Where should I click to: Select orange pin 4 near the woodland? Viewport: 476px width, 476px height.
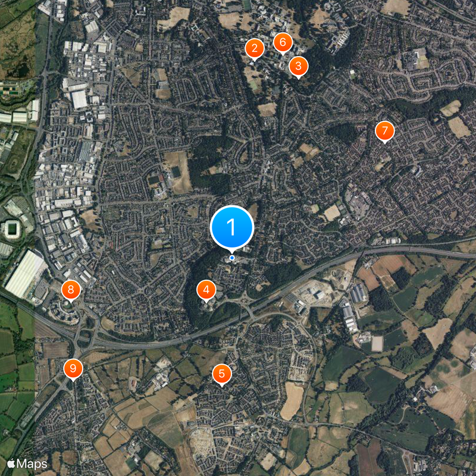point(206,290)
